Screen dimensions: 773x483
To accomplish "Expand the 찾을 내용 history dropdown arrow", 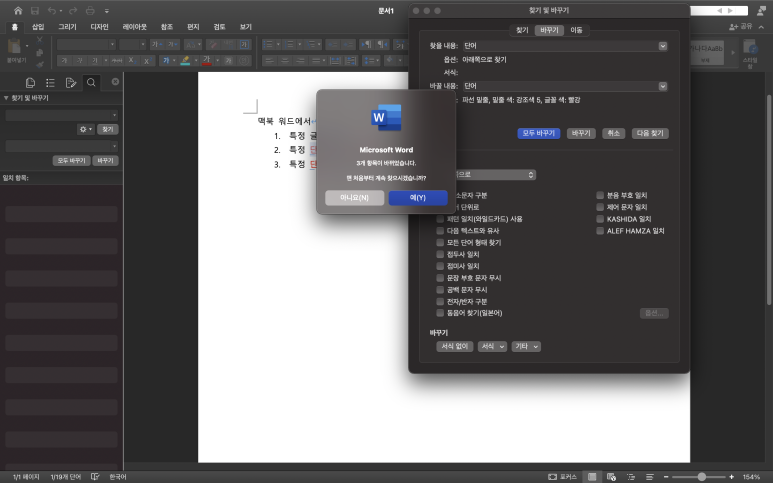I will [663, 46].
